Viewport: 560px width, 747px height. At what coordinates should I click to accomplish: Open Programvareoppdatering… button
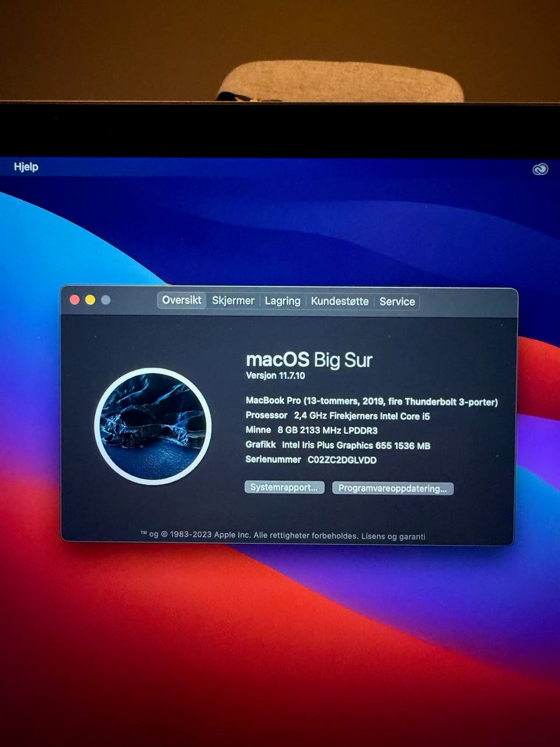(x=393, y=488)
